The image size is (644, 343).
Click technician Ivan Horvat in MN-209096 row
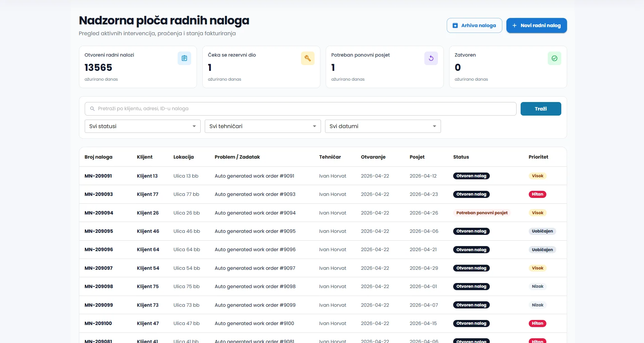tap(333, 249)
